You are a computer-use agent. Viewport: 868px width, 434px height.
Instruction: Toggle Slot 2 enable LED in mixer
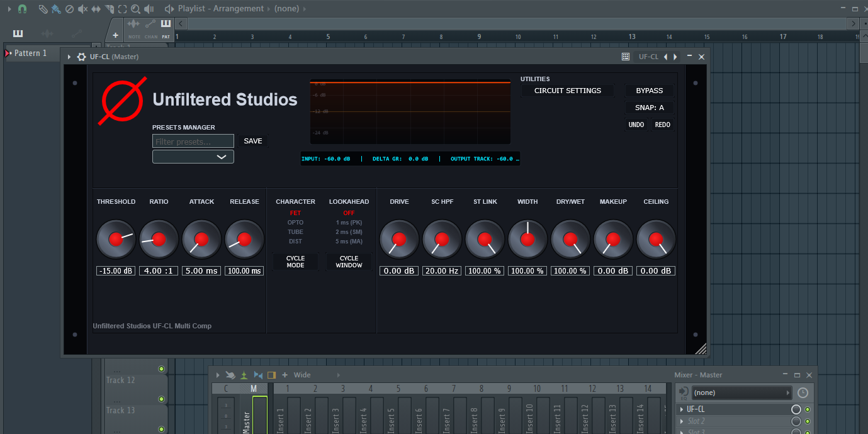[808, 421]
